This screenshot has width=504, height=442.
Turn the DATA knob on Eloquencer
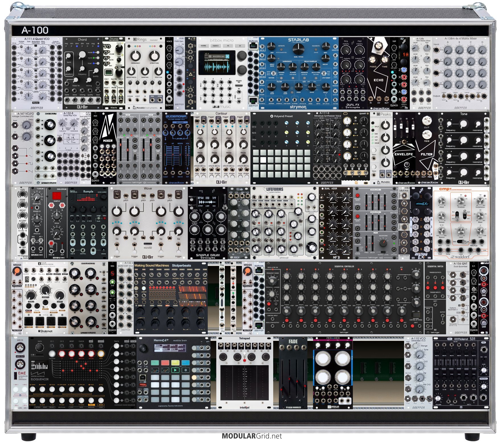click(40, 348)
